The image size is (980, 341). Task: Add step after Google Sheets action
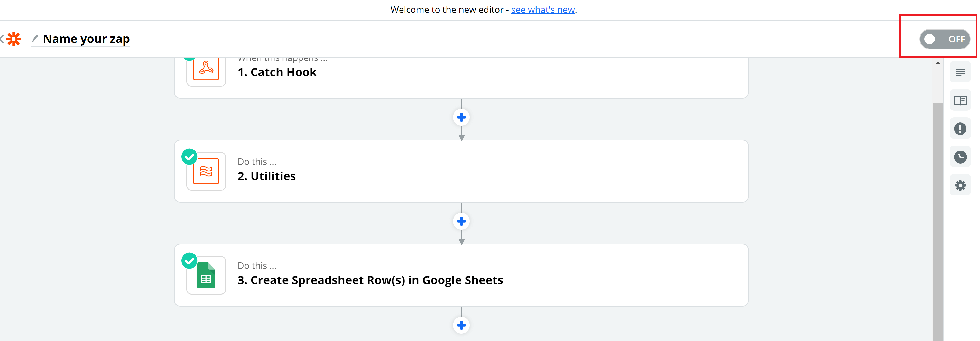tap(461, 325)
